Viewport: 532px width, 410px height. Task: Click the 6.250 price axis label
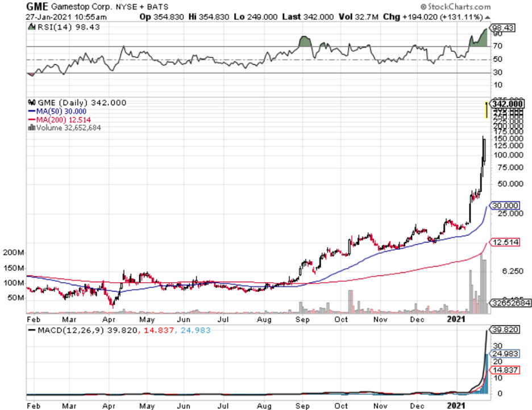pos(513,271)
